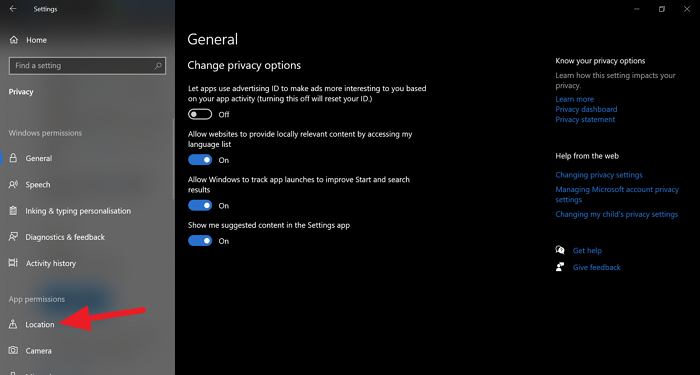The height and width of the screenshot is (375, 700).
Task: Click the Activity history icon
Action: coord(13,263)
